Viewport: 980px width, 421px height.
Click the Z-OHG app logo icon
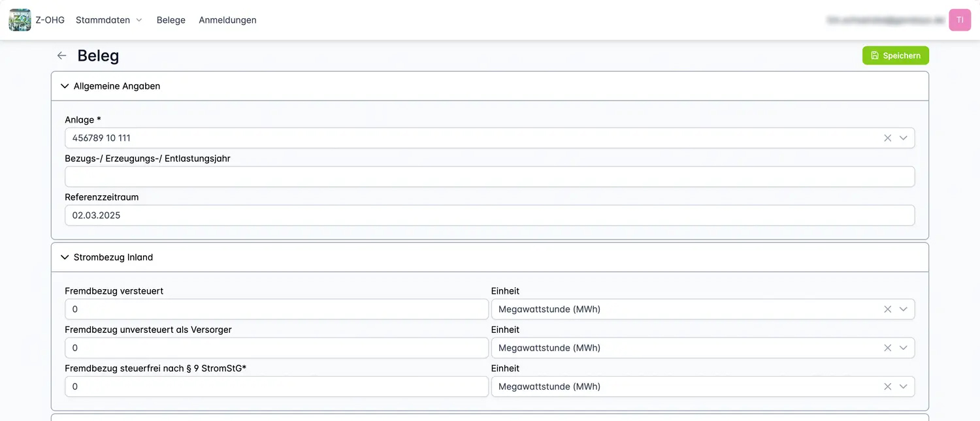tap(20, 20)
